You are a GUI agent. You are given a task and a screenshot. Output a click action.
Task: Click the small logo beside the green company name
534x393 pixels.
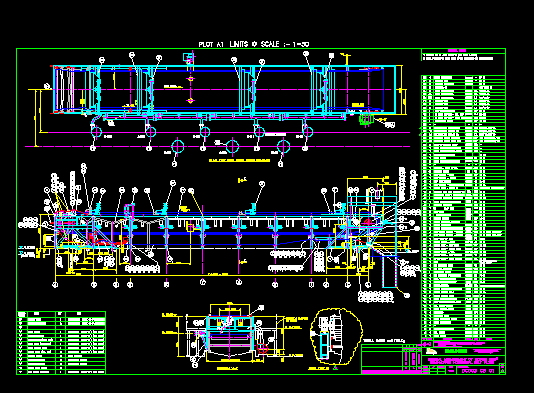[x=431, y=351]
